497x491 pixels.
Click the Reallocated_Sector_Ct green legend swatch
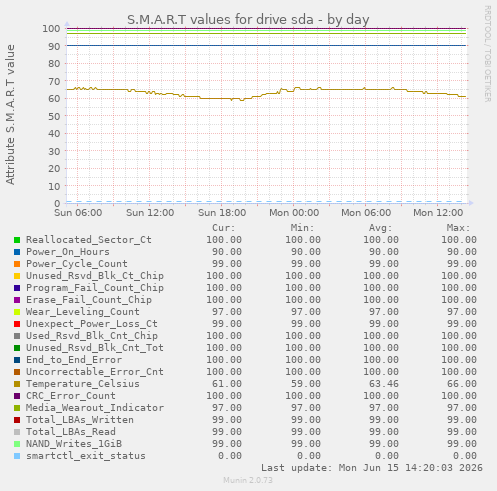[x=17, y=240]
